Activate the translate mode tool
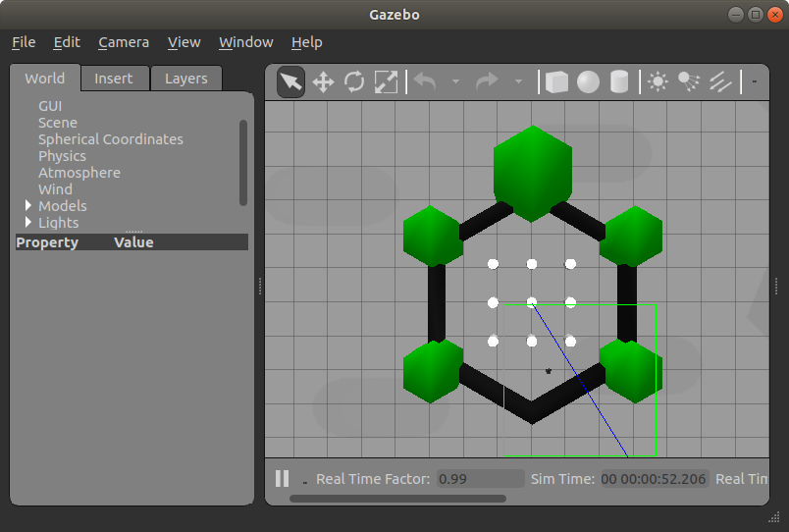This screenshot has width=789, height=532. (323, 82)
